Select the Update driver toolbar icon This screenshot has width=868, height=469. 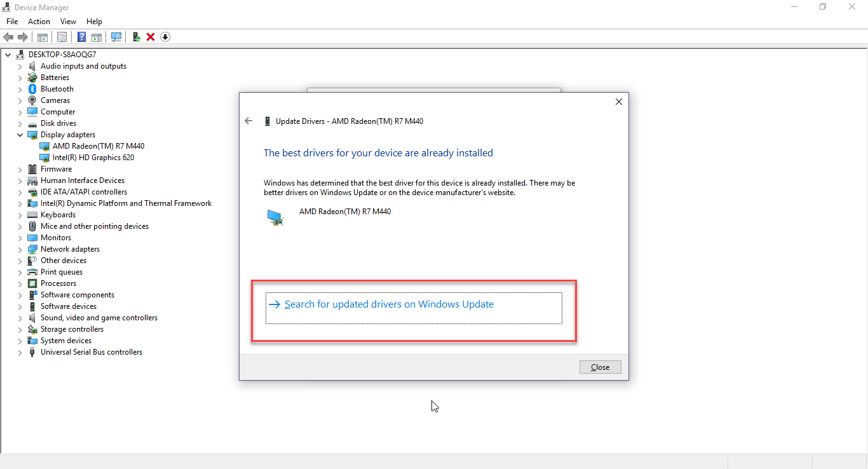pos(136,37)
